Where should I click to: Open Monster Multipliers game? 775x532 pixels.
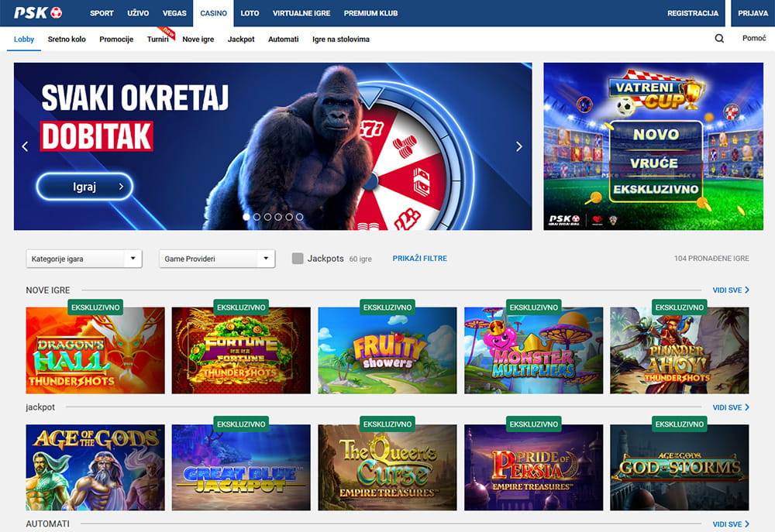534,350
